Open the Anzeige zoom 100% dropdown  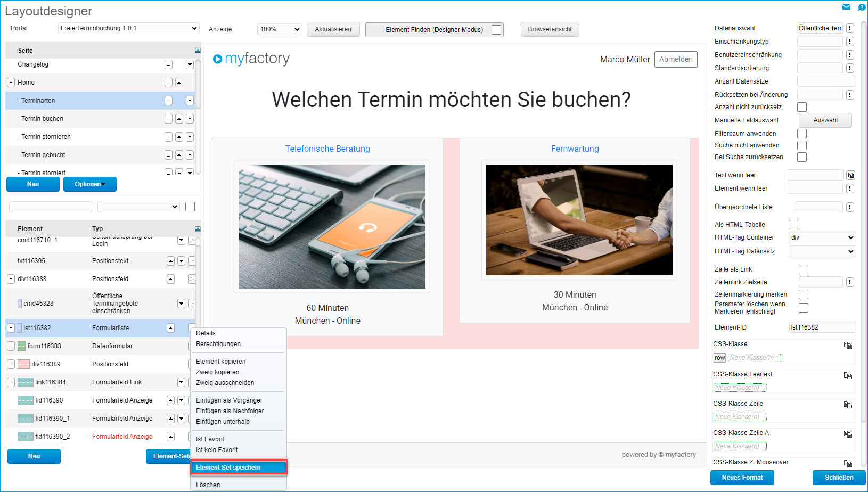280,29
